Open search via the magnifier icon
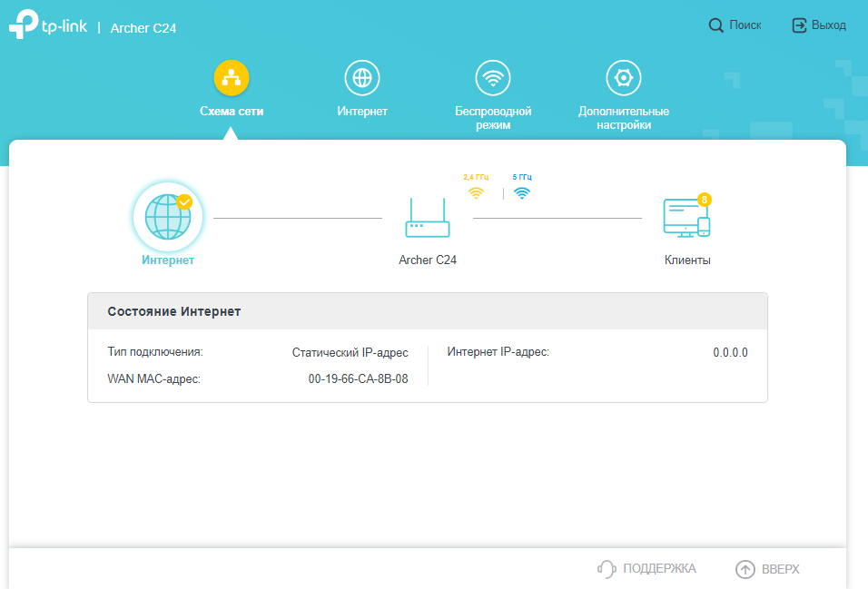 (715, 25)
